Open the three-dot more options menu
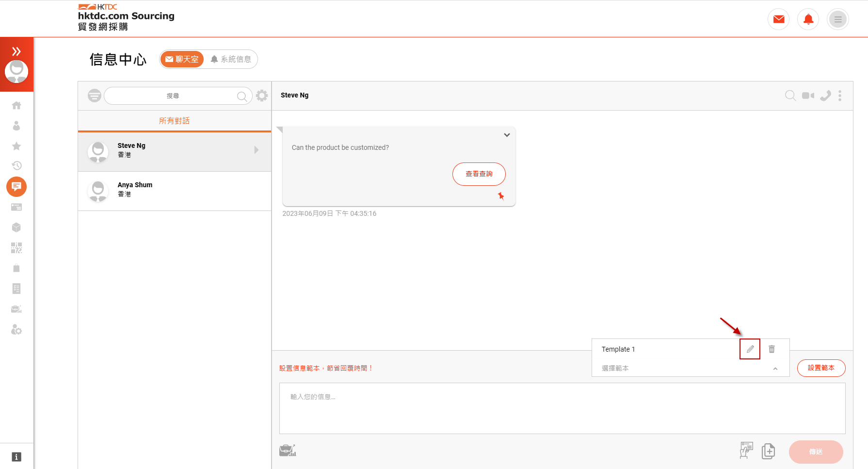The image size is (868, 469). 840,96
